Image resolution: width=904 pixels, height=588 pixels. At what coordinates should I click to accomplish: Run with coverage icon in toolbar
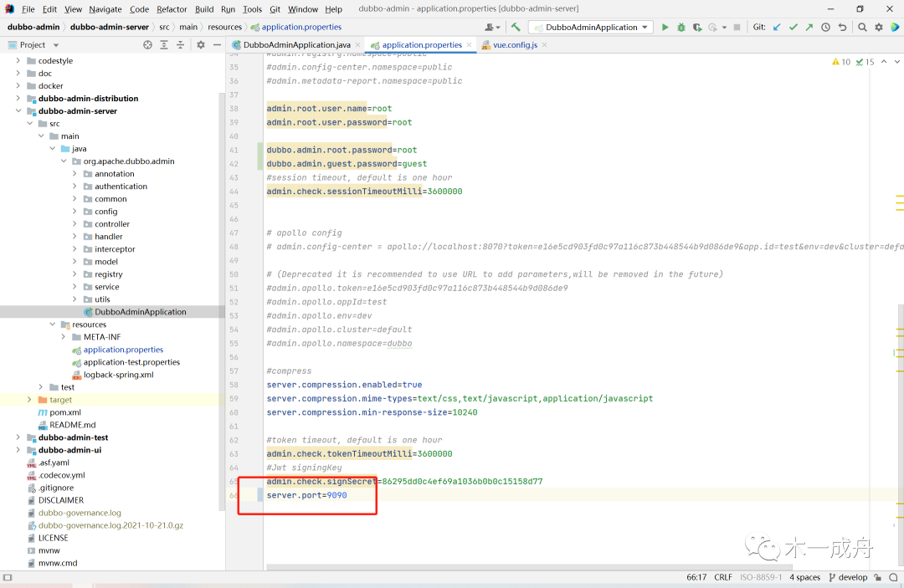tap(697, 27)
